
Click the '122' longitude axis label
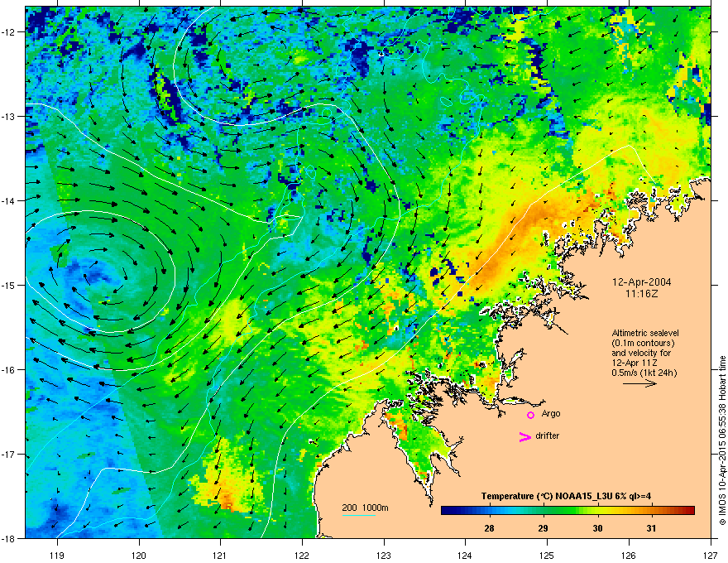(x=302, y=555)
